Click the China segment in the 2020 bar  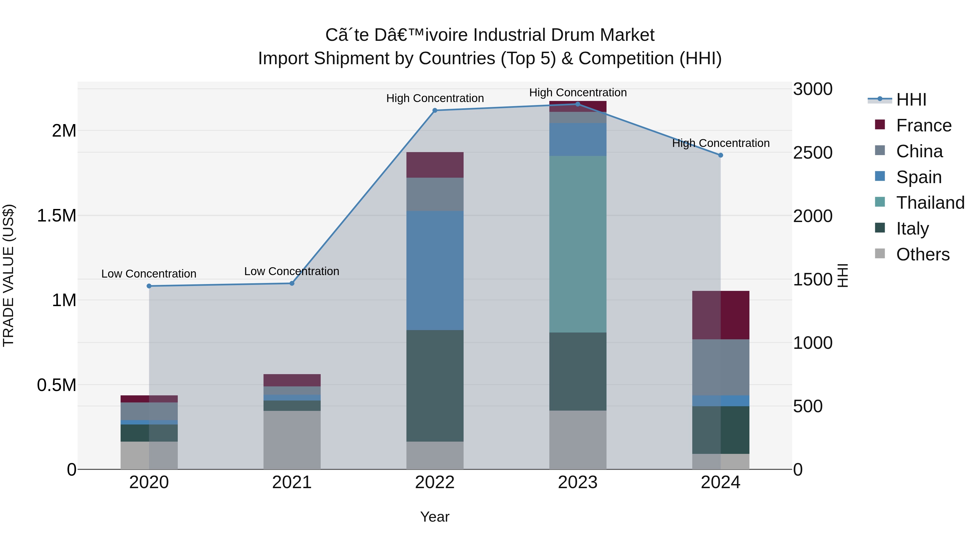pos(149,411)
